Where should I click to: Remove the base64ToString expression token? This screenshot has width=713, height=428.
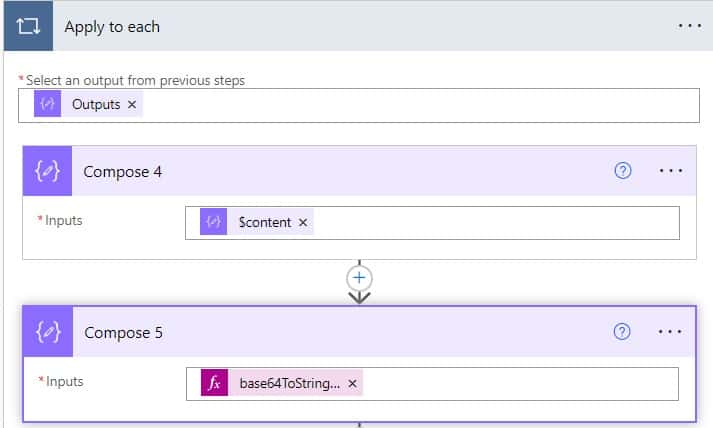[352, 383]
